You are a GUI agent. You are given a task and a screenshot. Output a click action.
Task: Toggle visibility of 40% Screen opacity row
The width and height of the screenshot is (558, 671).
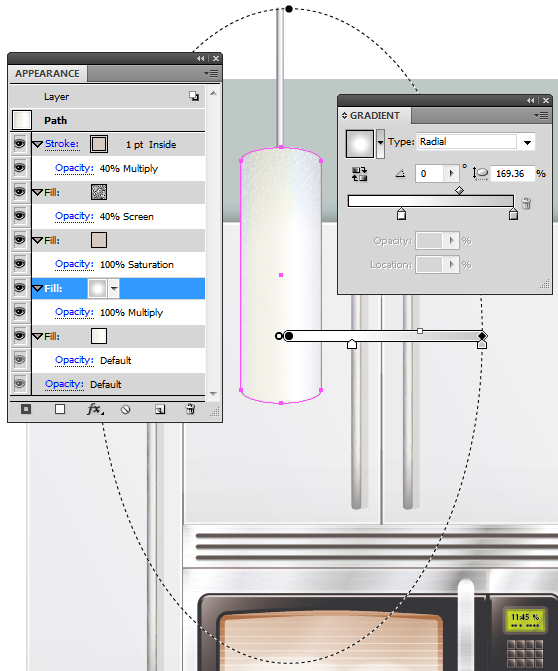[20, 216]
